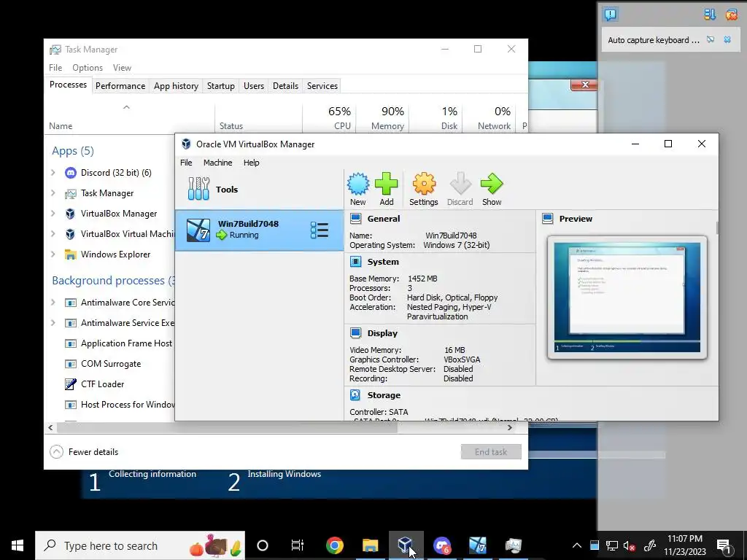The image size is (747, 560).
Task: Click the taskbar clock showing 11:07 PM
Action: click(x=684, y=545)
